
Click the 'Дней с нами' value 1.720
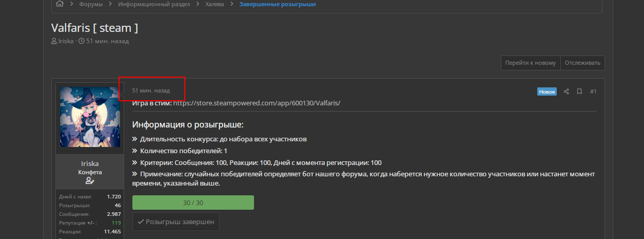(114, 197)
